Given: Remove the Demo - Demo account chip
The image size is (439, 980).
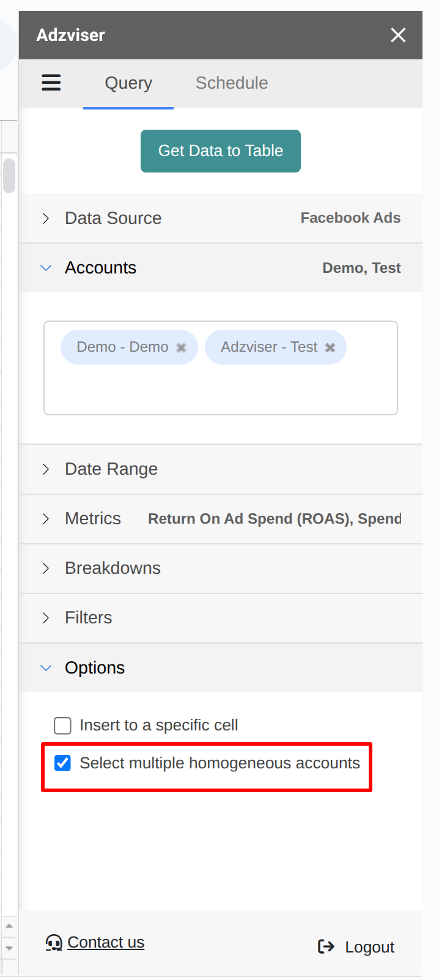Looking at the screenshot, I should [181, 347].
